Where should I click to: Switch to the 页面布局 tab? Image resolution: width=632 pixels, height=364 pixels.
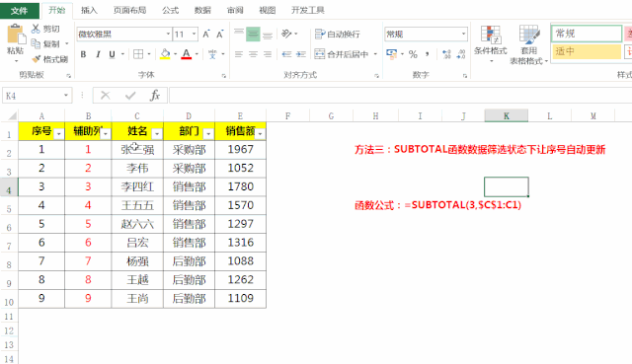(x=129, y=11)
